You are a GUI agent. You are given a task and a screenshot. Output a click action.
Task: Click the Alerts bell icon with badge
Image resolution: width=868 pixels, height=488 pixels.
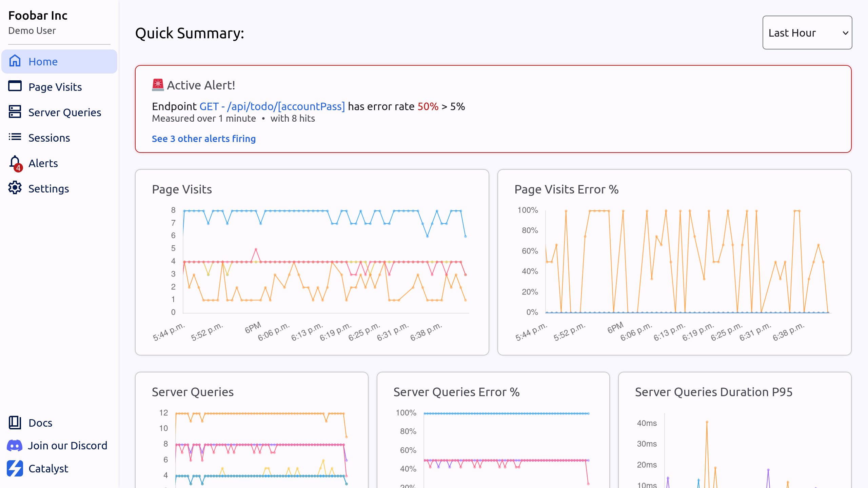tap(15, 163)
